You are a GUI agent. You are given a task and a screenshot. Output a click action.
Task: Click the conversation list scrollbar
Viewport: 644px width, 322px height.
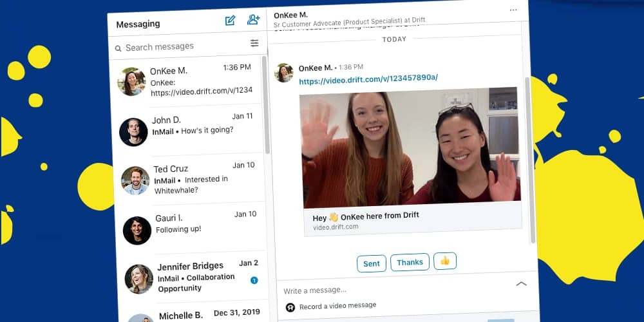(265, 105)
